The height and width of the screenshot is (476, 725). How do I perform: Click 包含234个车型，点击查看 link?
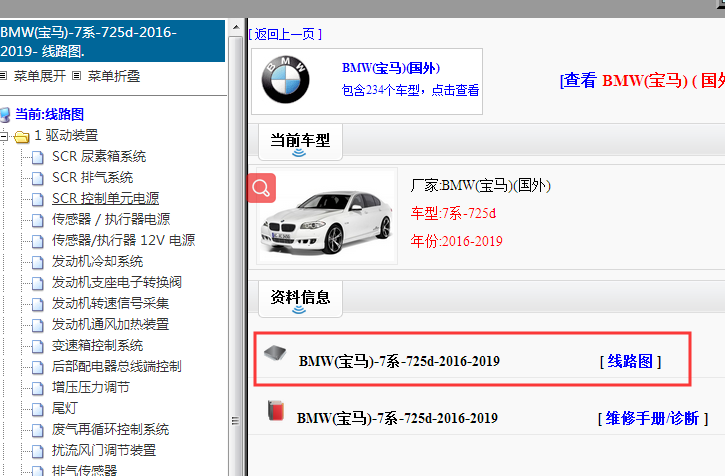[x=410, y=90]
